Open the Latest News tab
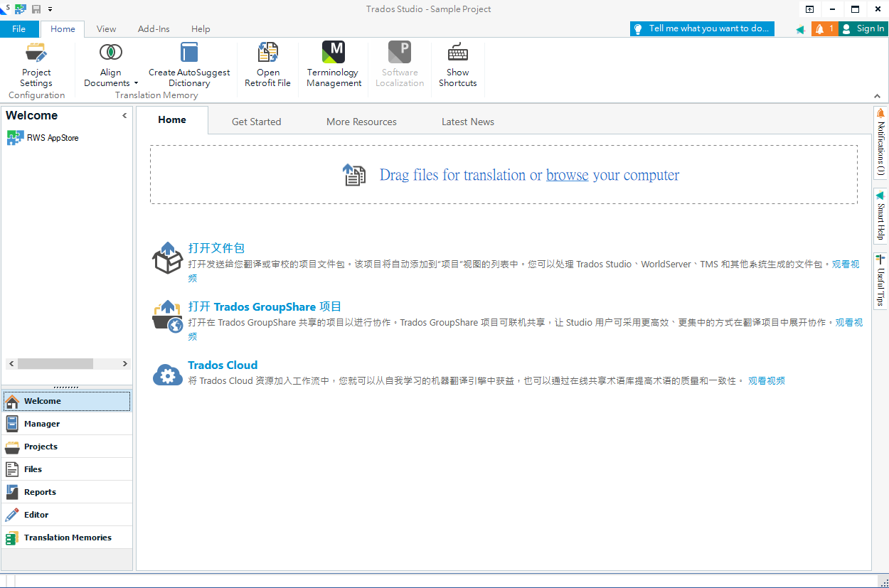The height and width of the screenshot is (588, 889). [468, 122]
